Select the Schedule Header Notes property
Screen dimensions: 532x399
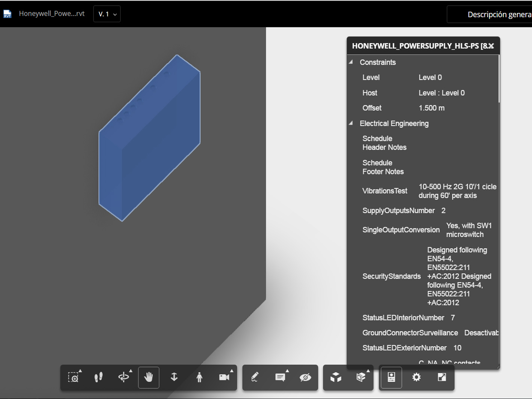tap(384, 143)
